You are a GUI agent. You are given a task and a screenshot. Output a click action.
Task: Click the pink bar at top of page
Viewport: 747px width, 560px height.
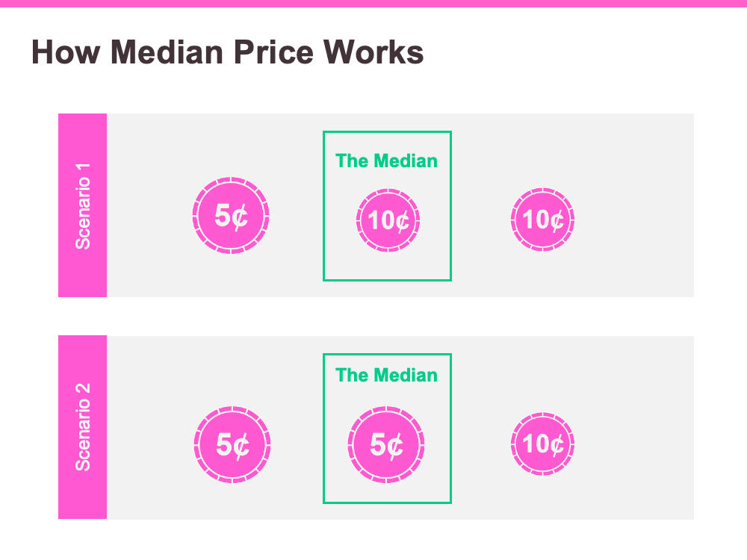coord(373,3)
